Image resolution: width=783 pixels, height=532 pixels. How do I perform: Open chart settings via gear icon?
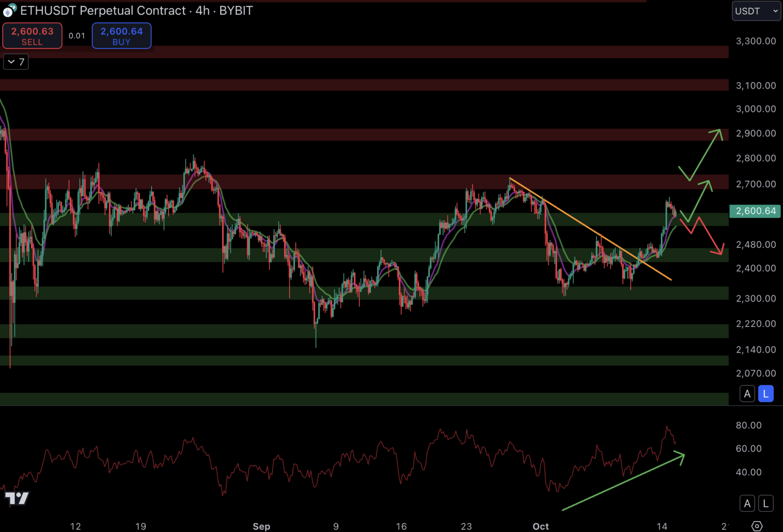(757, 526)
